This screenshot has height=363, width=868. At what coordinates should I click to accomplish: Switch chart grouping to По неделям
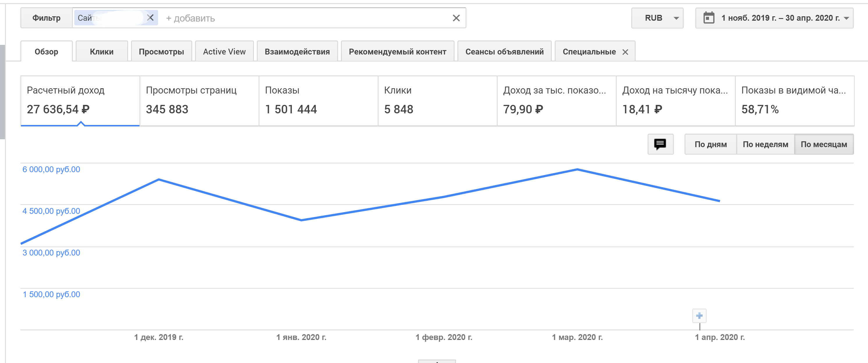[765, 144]
